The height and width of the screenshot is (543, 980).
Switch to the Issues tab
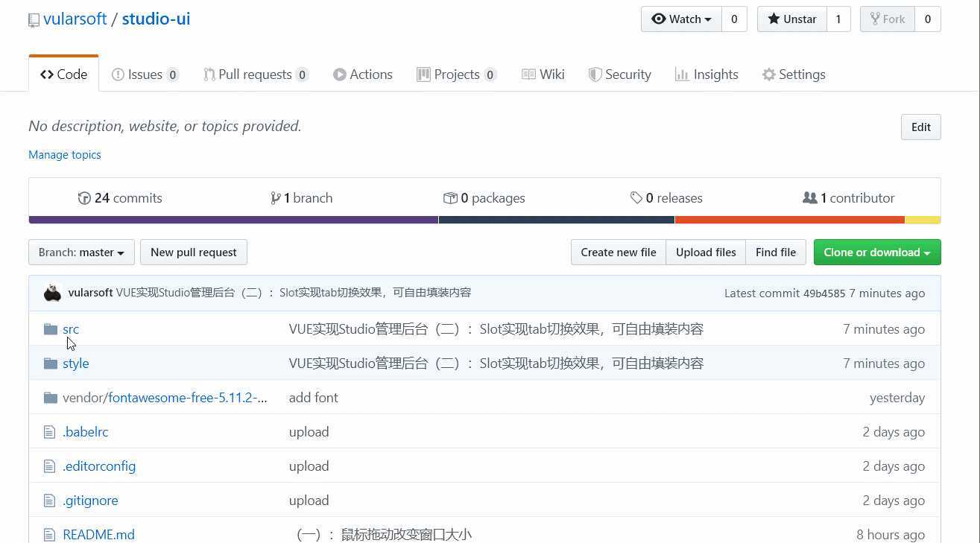pos(145,74)
